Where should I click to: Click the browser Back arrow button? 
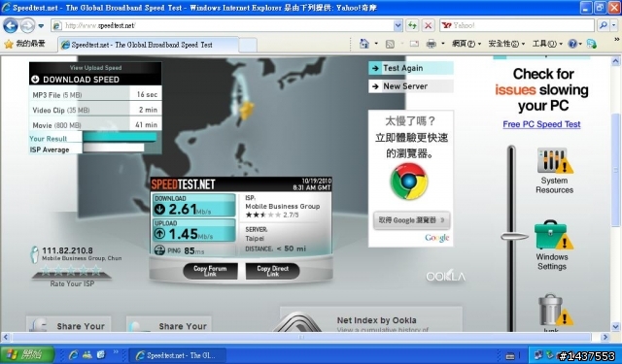pyautogui.click(x=11, y=26)
